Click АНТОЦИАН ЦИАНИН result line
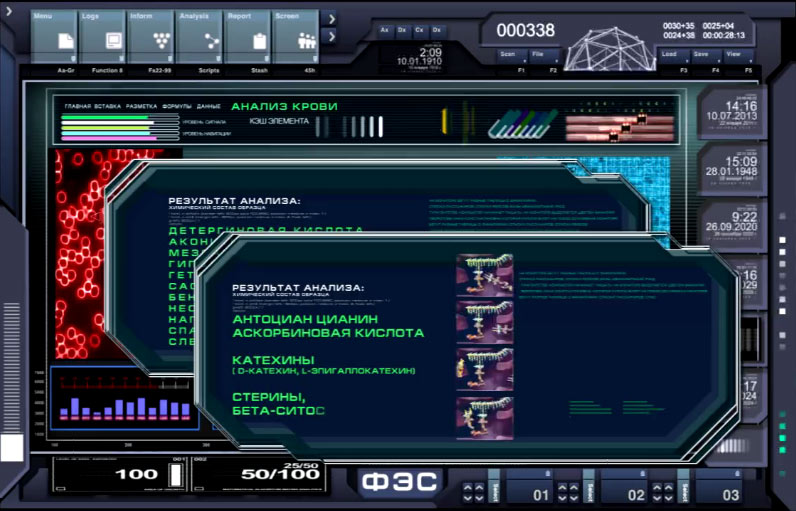The width and height of the screenshot is (796, 511). tap(305, 319)
